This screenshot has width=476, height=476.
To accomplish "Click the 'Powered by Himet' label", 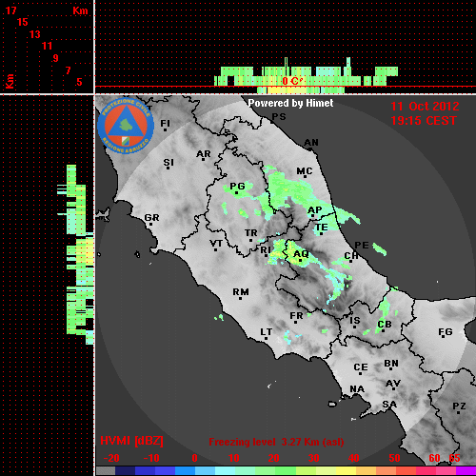I will tap(290, 103).
